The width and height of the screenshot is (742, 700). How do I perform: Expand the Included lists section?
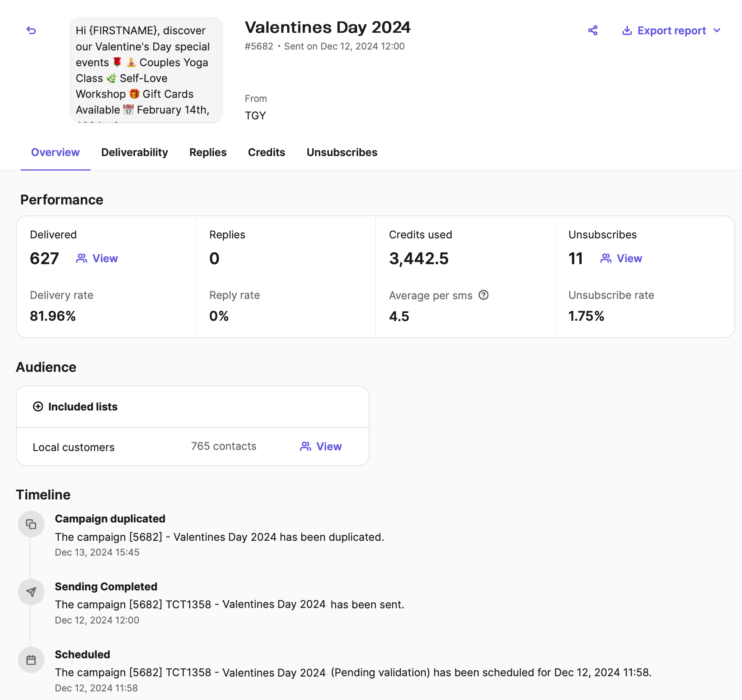83,407
